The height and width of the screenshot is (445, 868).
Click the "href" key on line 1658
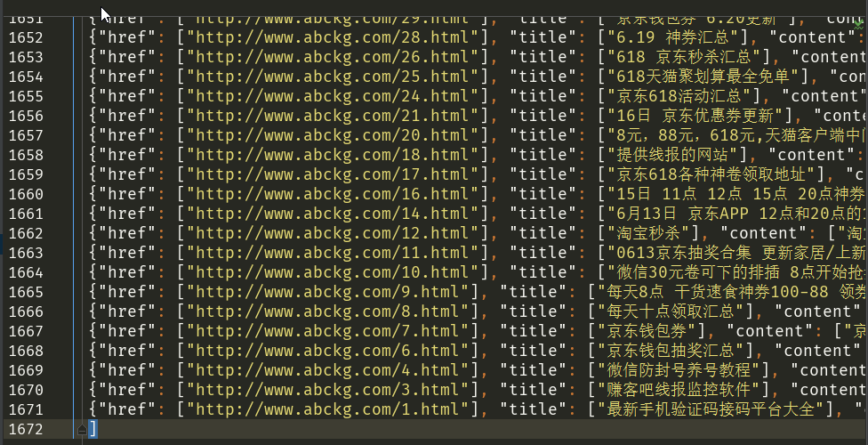coord(128,155)
